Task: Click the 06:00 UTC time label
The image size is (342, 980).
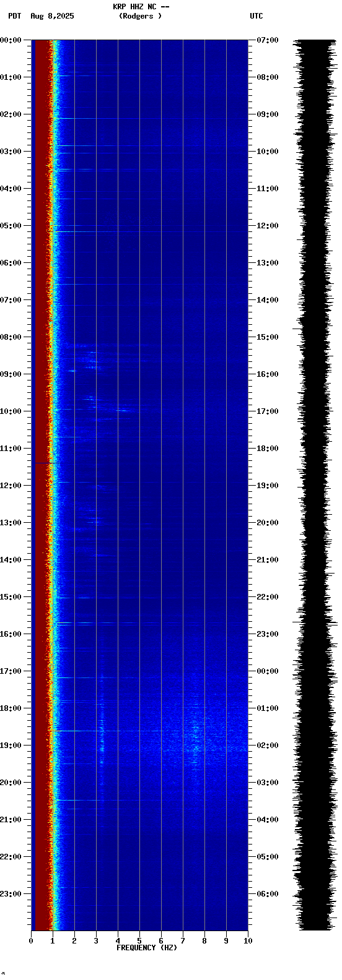Action: [267, 894]
